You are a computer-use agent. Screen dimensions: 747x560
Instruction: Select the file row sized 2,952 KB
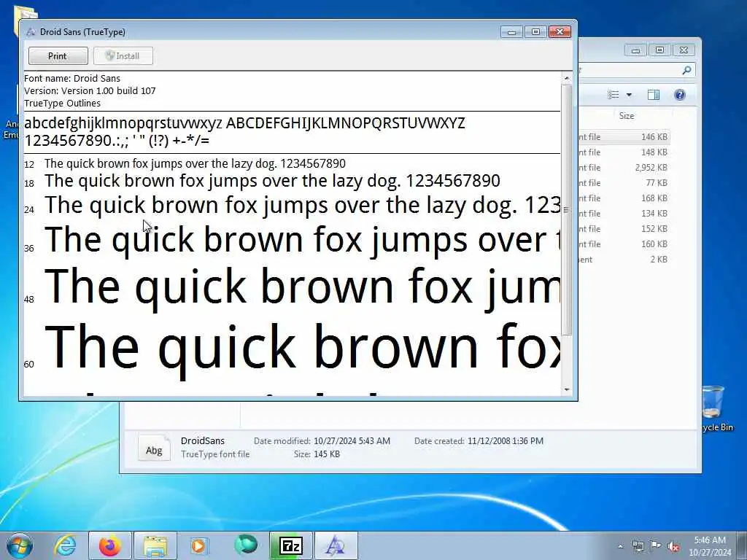624,168
